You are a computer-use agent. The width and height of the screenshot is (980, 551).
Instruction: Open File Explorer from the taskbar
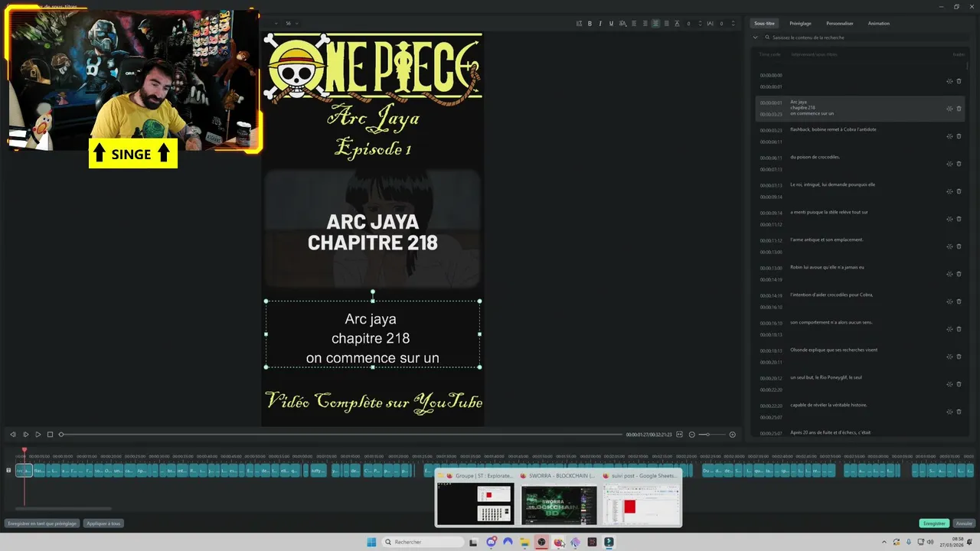524,542
